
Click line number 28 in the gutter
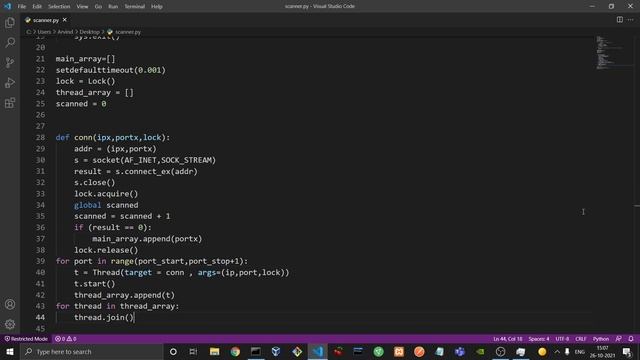[40, 138]
